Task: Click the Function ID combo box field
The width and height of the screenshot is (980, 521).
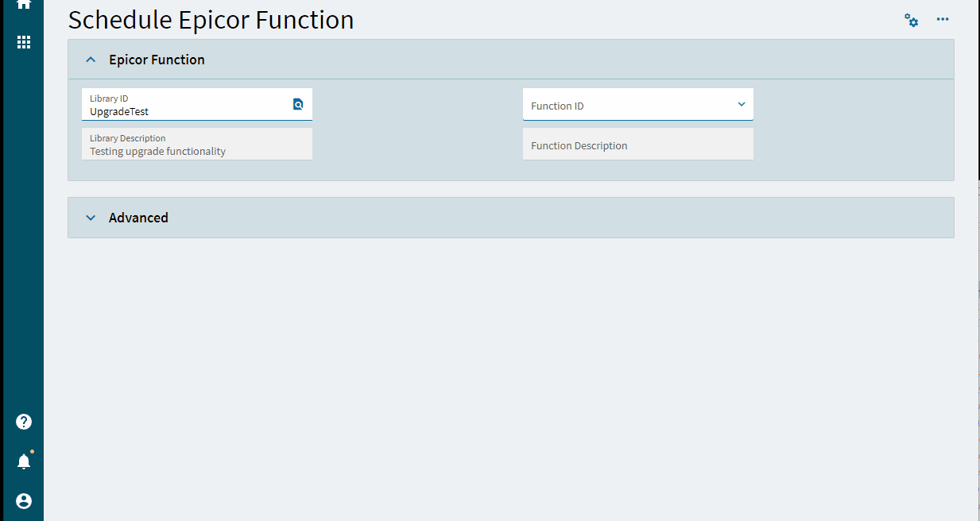Action: click(x=638, y=104)
